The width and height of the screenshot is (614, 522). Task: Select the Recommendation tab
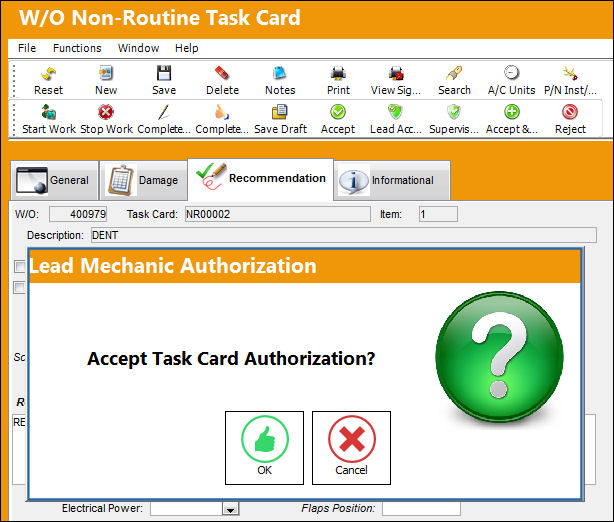pos(260,179)
